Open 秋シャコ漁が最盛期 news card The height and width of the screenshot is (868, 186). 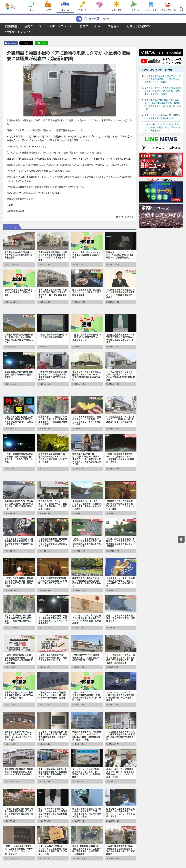click(87, 286)
